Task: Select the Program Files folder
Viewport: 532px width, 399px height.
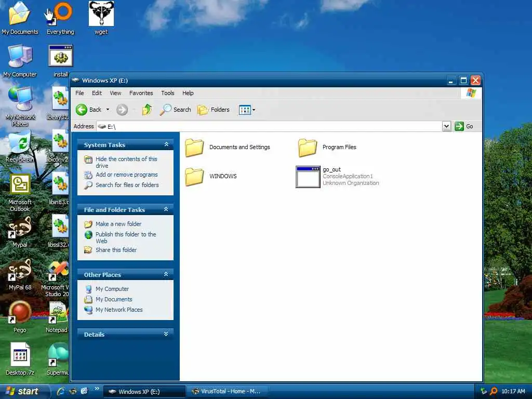Action: click(327, 147)
